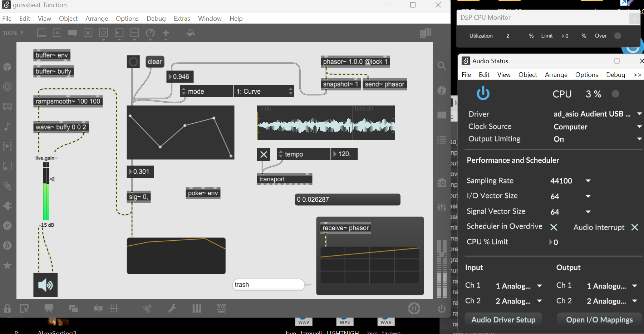Open the Extras menu
This screenshot has width=644, height=334.
coord(182,19)
